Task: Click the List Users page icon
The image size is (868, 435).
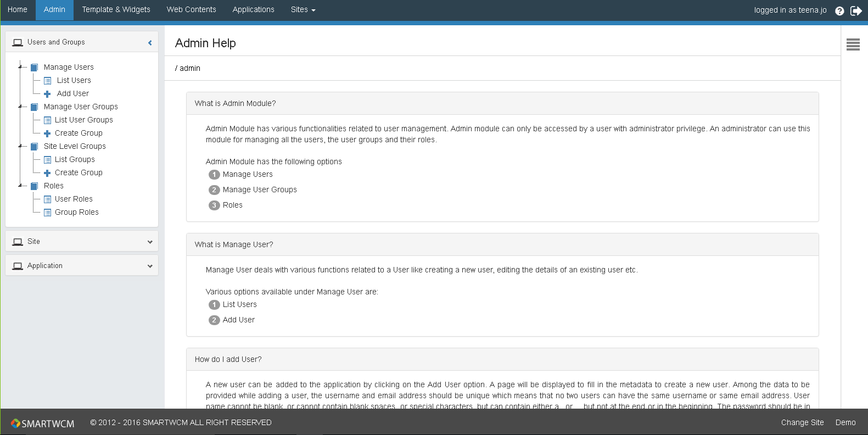Action: (x=47, y=81)
